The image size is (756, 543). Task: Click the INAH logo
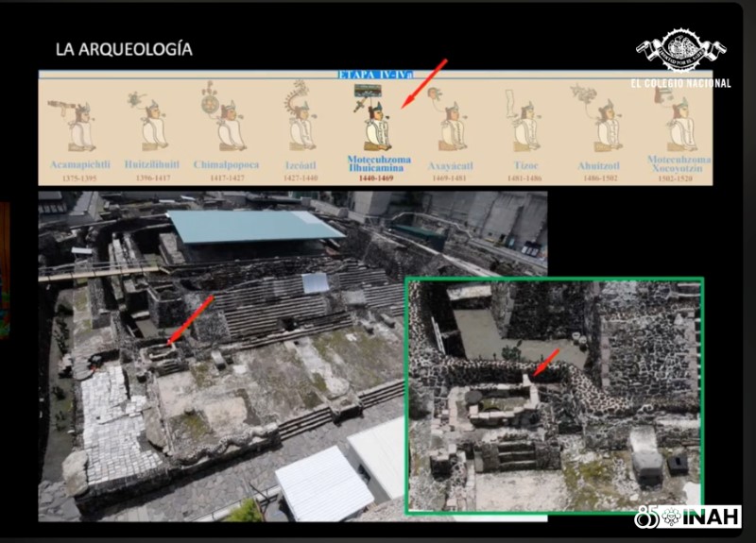688,517
